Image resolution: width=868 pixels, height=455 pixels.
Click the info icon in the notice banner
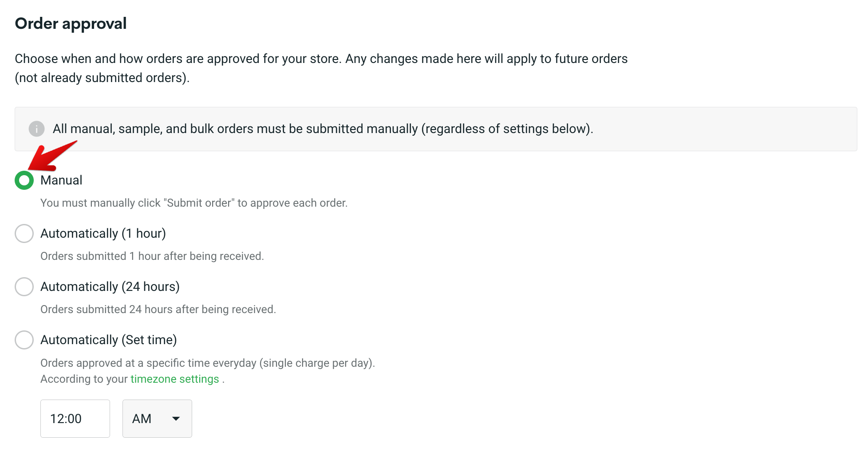tap(36, 129)
